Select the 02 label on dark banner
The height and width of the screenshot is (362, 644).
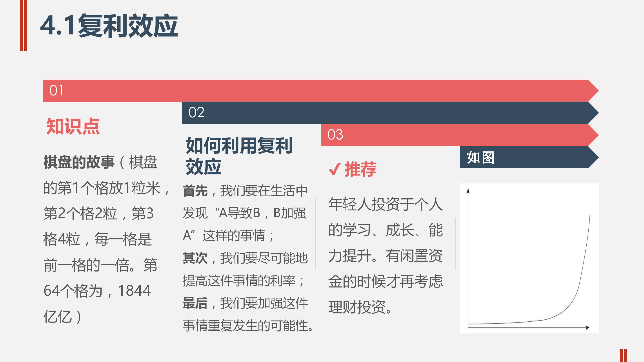196,112
